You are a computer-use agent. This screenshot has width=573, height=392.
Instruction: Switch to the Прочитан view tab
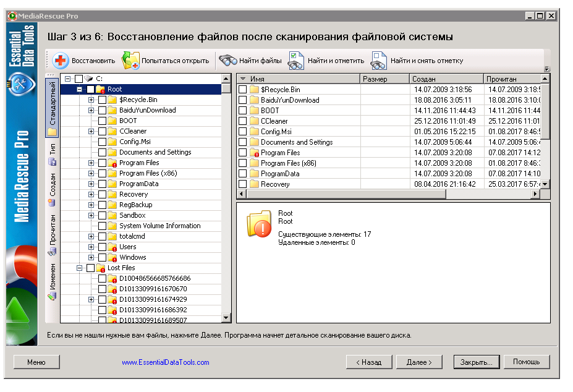53,234
